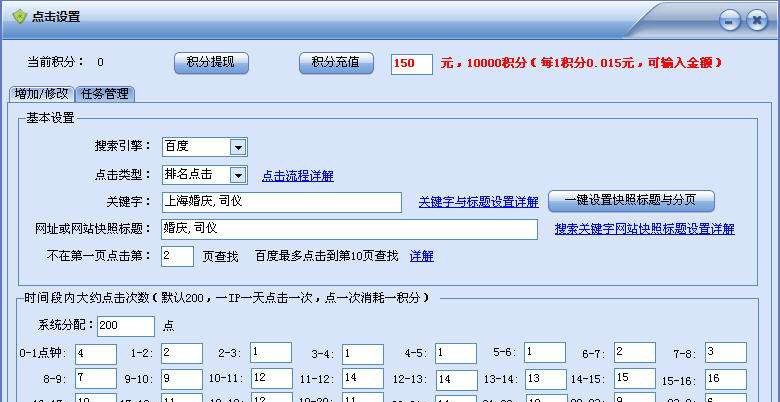The image size is (780, 402).
Task: Click the red 10000积分 pricing note text
Action: (x=581, y=64)
